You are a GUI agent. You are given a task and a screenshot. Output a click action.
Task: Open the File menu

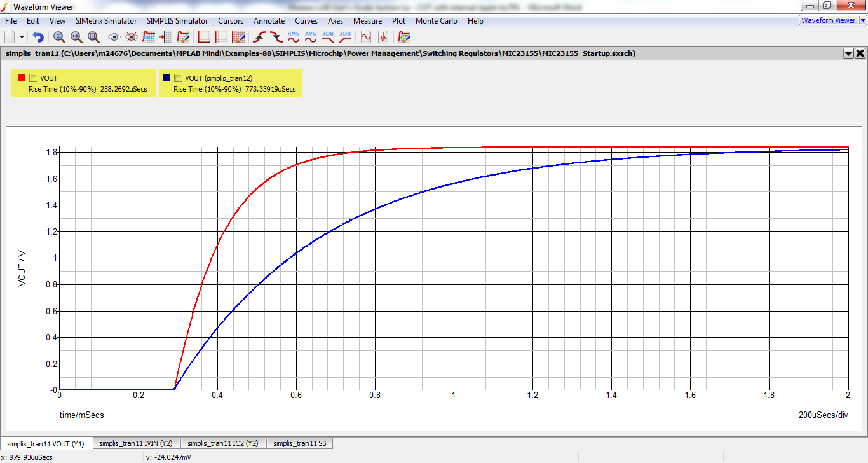[x=11, y=21]
